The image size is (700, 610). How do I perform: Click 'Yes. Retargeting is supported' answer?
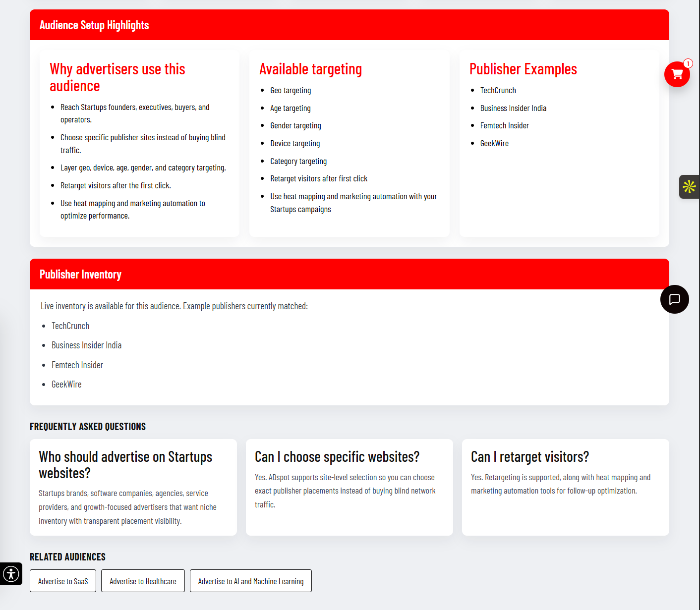tap(561, 484)
